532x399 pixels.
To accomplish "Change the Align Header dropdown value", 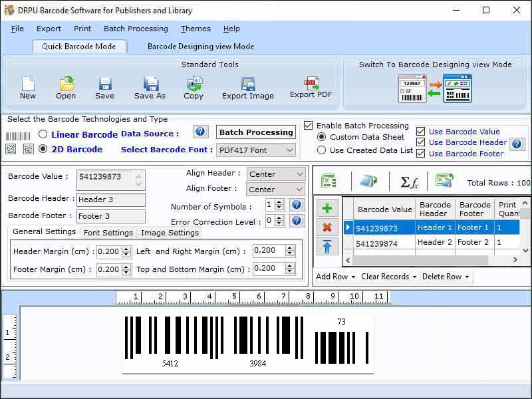I will click(x=275, y=174).
